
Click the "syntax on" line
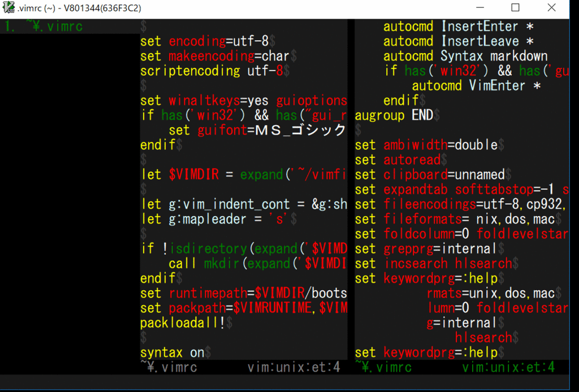click(x=175, y=352)
